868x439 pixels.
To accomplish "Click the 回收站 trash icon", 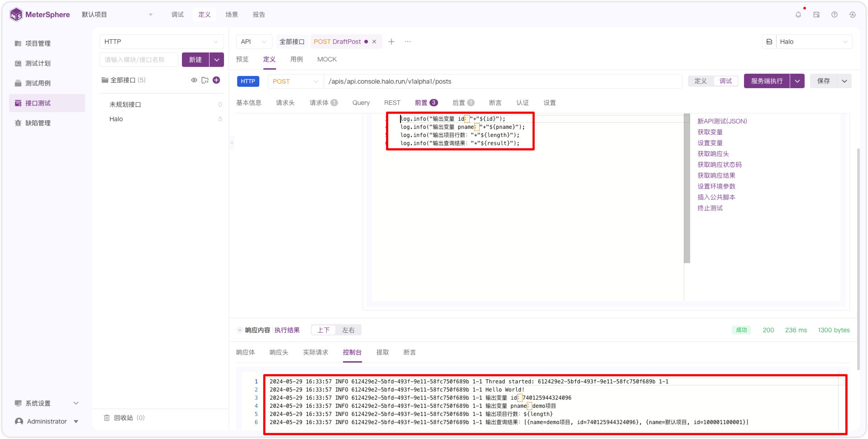I will click(107, 418).
